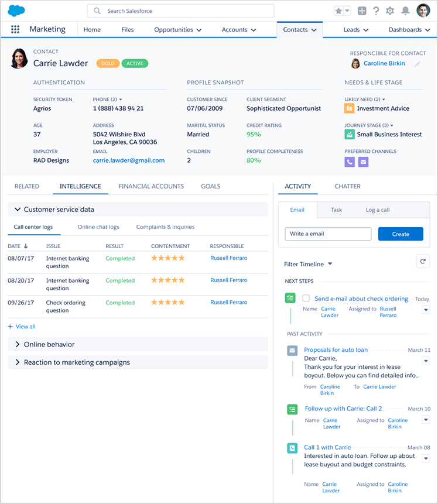Open the Filter Timeline dropdown
The height and width of the screenshot is (504, 438).
(x=330, y=264)
